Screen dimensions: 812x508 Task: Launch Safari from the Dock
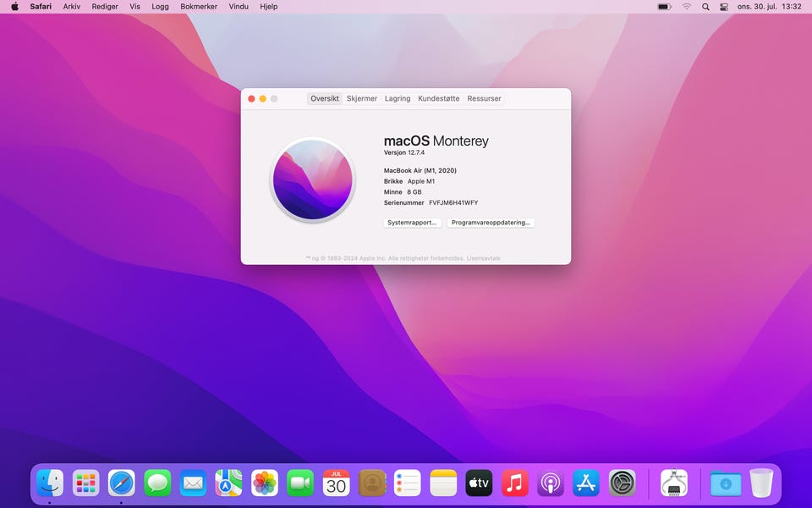[x=121, y=483]
